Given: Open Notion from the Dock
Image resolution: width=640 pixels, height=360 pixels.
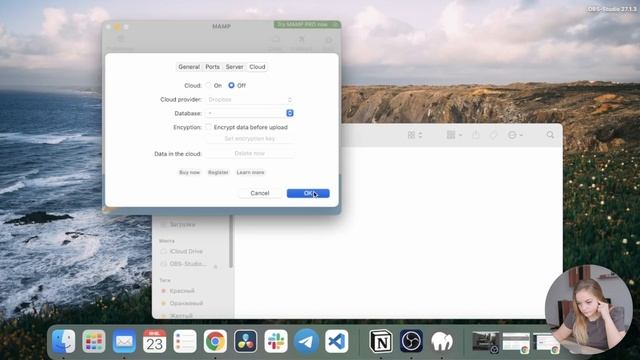Looking at the screenshot, I should click(381, 341).
